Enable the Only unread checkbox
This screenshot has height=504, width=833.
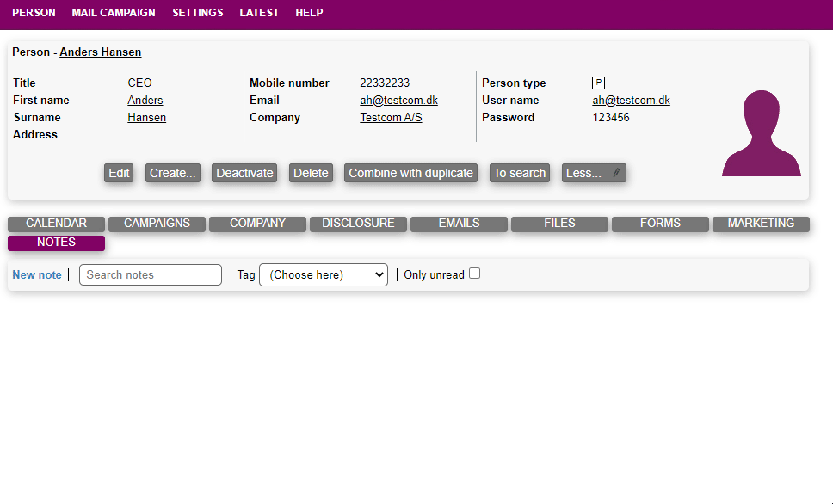point(474,274)
